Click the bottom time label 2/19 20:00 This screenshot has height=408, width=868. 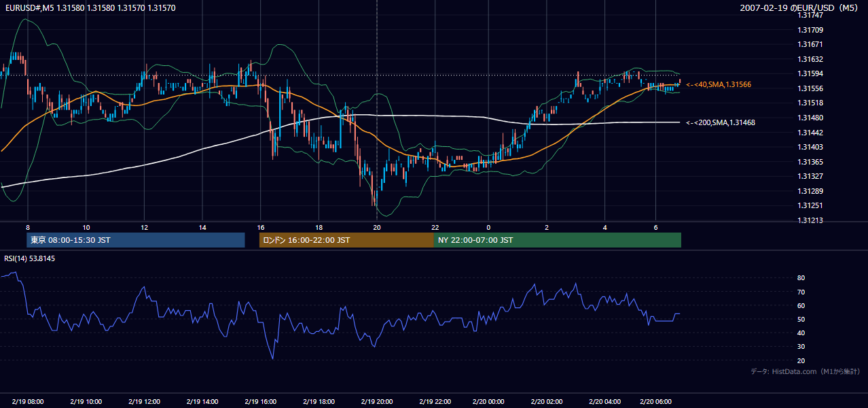click(377, 402)
